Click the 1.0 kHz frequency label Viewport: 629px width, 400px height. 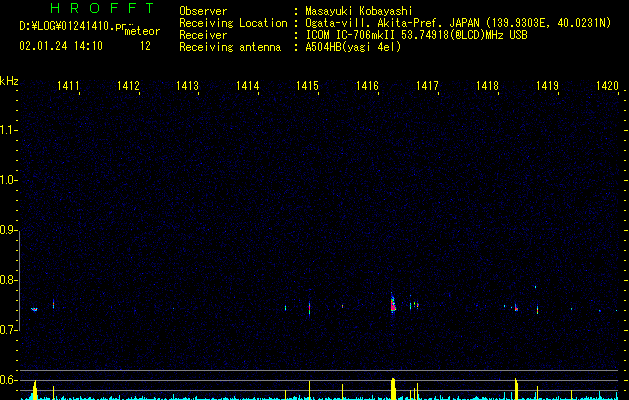click(x=8, y=180)
